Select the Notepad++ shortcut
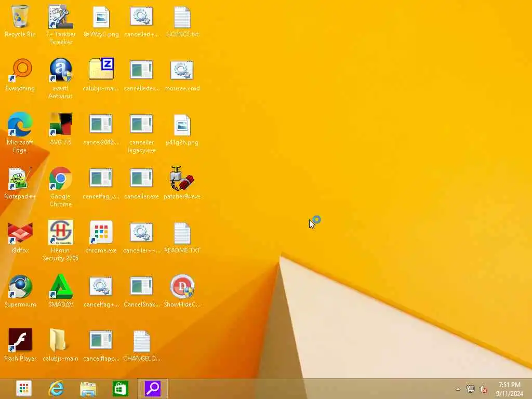The image size is (532, 399). [20, 179]
